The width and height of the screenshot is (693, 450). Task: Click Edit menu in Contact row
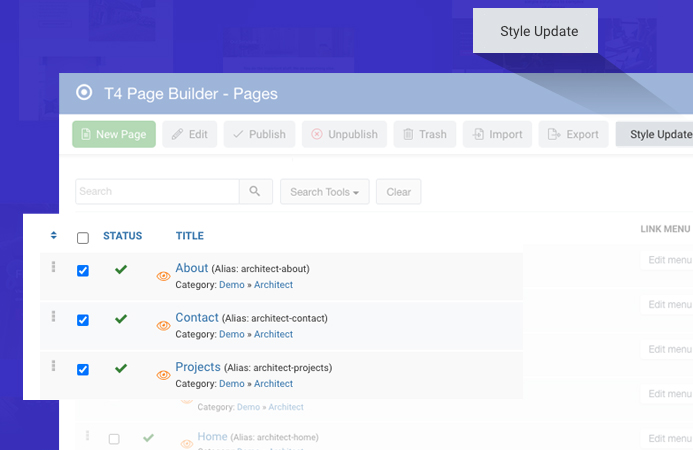(667, 305)
